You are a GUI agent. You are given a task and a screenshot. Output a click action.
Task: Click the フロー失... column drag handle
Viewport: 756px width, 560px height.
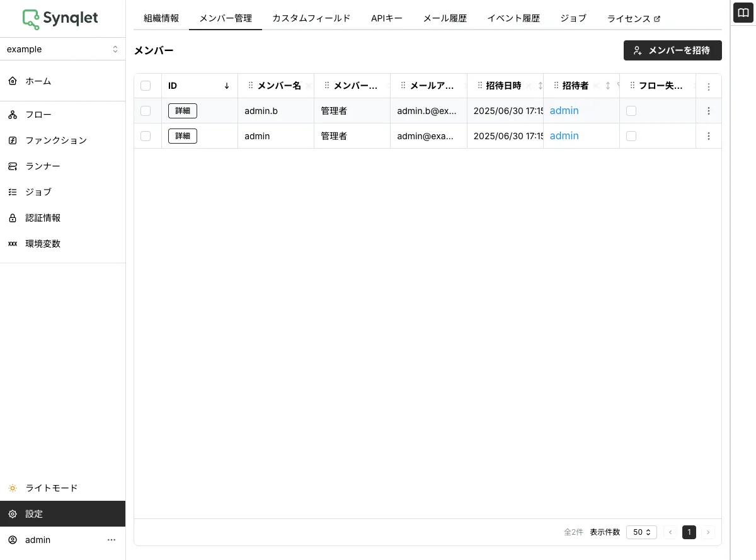click(x=633, y=86)
